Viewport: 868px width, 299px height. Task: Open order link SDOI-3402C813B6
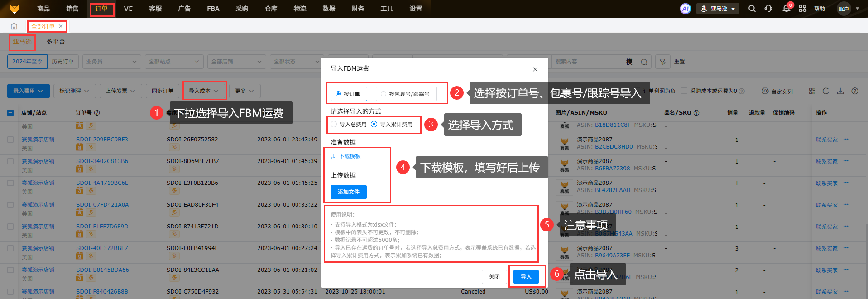[102, 161]
